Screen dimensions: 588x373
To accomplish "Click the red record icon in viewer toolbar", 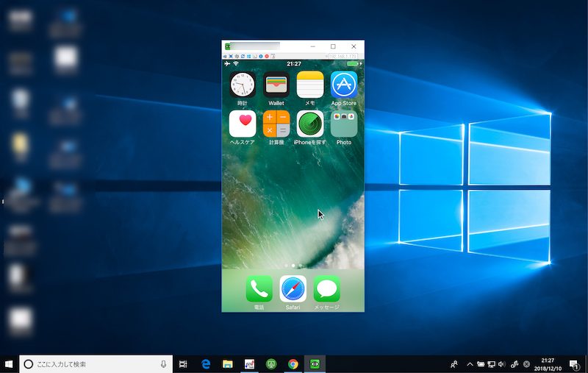I will [267, 57].
